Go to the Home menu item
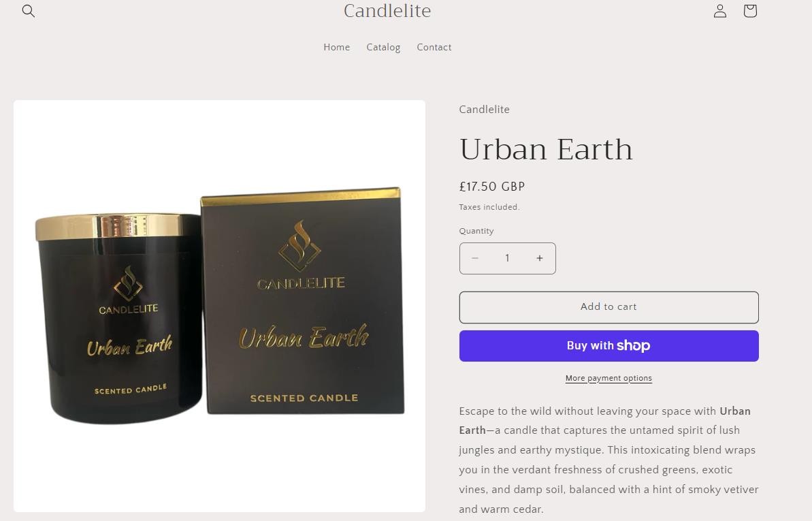This screenshot has width=812, height=521. pos(337,47)
